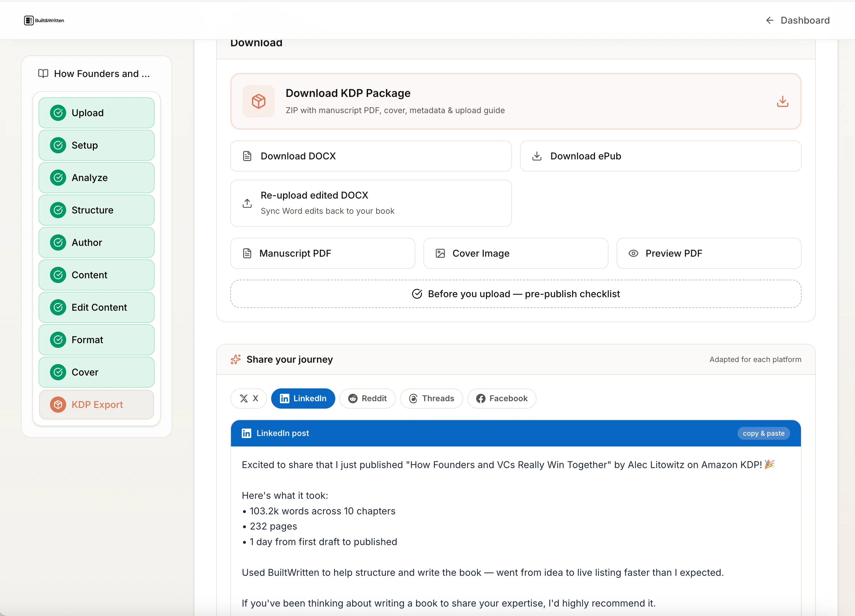Click the upload icon on Re-upload edited DOCX
Image resolution: width=855 pixels, height=616 pixels.
click(x=247, y=203)
